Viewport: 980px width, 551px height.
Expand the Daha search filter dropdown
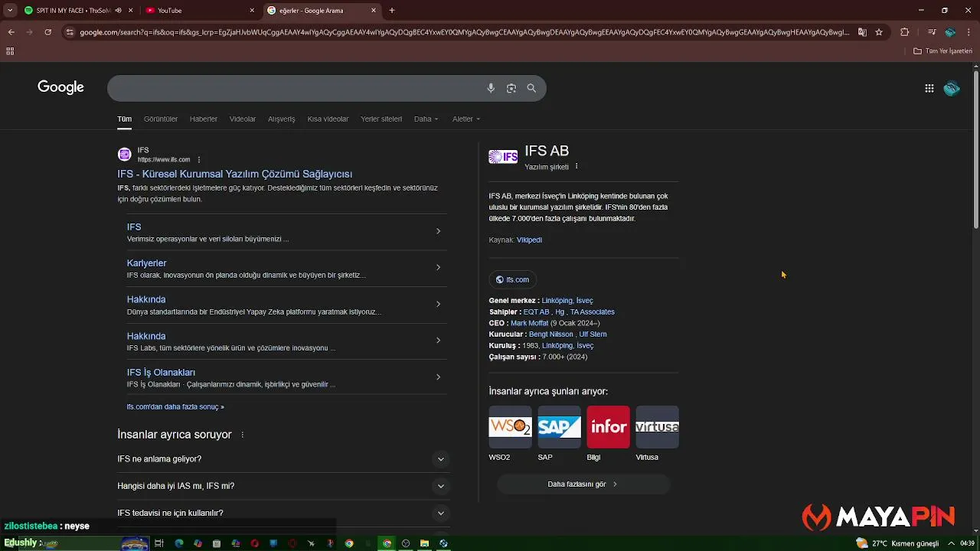click(426, 119)
